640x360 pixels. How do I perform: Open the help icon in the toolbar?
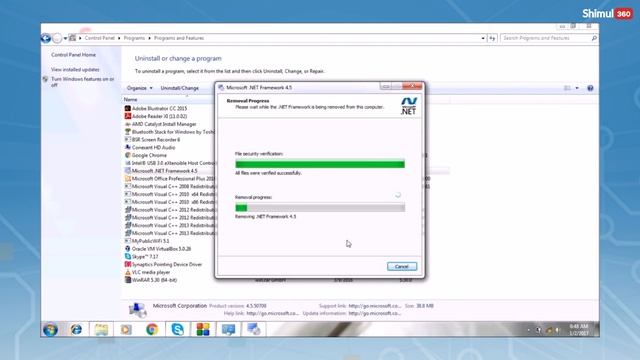point(590,88)
